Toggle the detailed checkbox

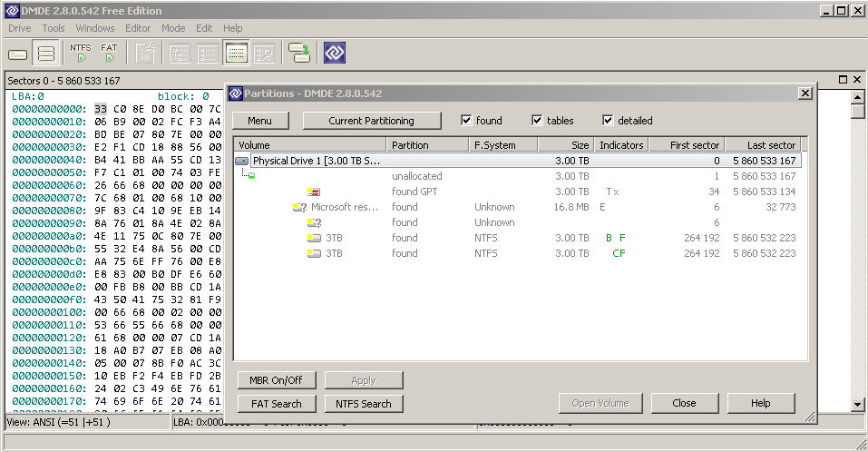pos(608,120)
